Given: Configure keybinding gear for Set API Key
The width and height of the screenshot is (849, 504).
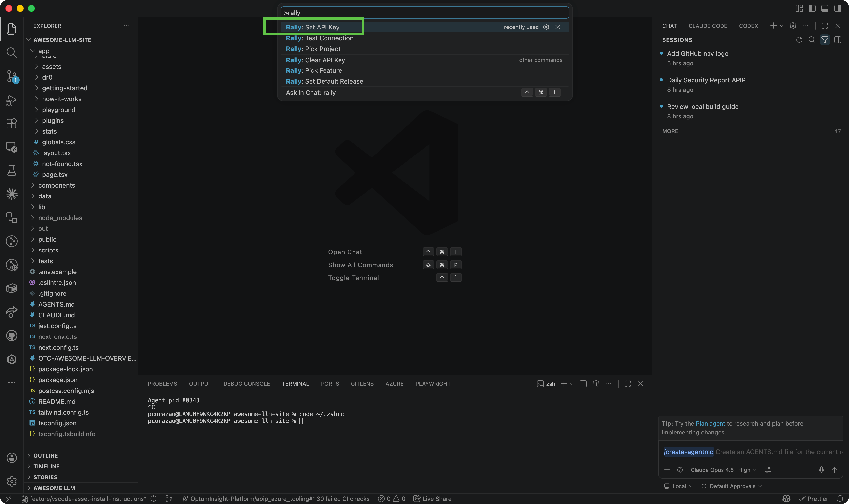Looking at the screenshot, I should (x=546, y=27).
